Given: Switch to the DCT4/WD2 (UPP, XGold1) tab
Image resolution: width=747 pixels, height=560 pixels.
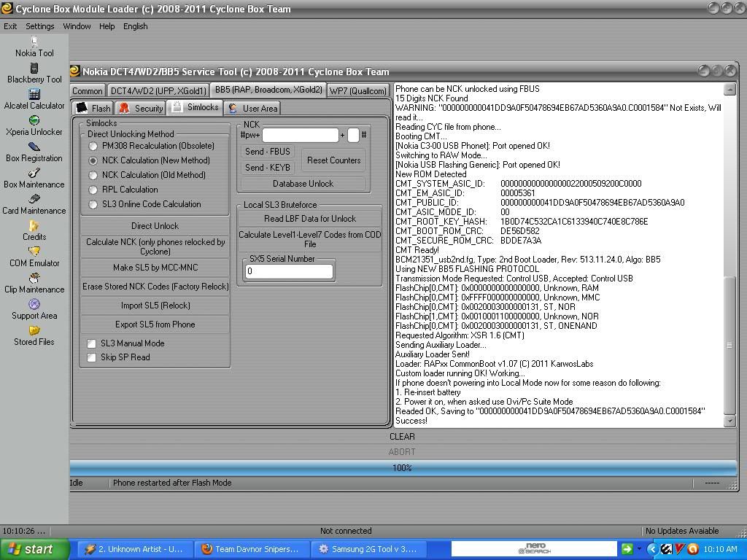Looking at the screenshot, I should tap(158, 90).
